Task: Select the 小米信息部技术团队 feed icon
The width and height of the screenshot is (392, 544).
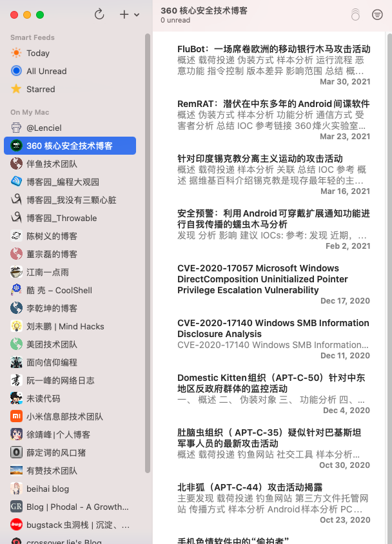Action: pos(16,416)
